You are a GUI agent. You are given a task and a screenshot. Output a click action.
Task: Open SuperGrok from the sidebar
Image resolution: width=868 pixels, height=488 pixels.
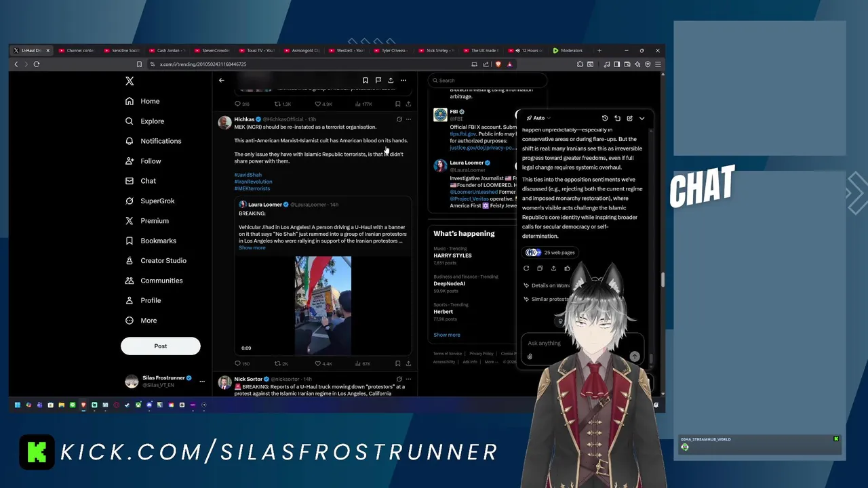pyautogui.click(x=150, y=201)
